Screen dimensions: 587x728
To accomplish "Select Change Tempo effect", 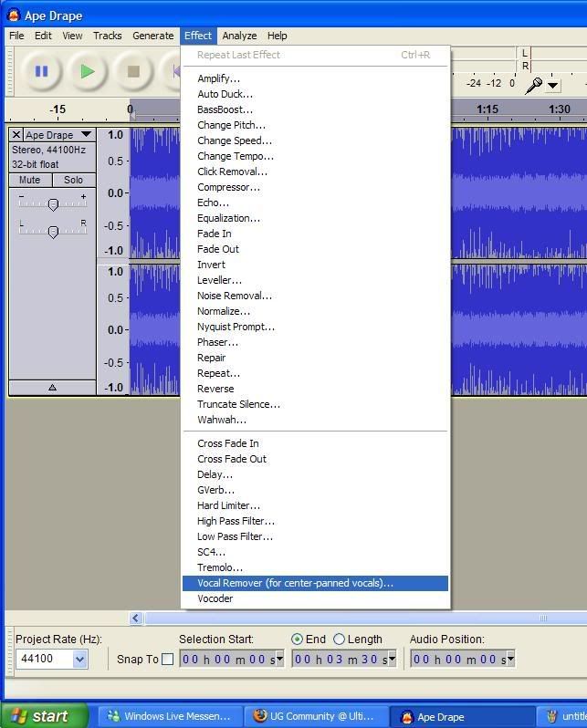I will 315,156.
